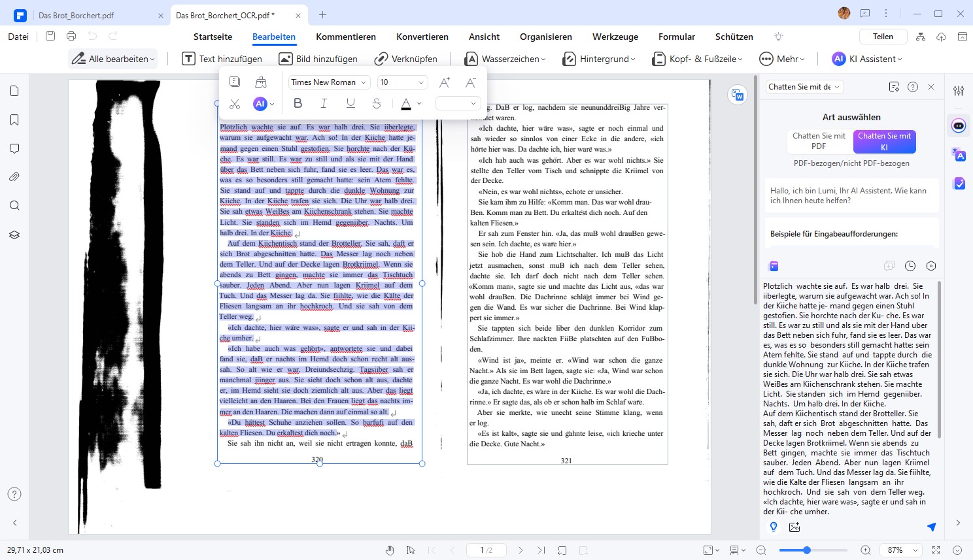Click the help question mark icon at bottom left
The height and width of the screenshot is (560, 973).
tap(14, 494)
